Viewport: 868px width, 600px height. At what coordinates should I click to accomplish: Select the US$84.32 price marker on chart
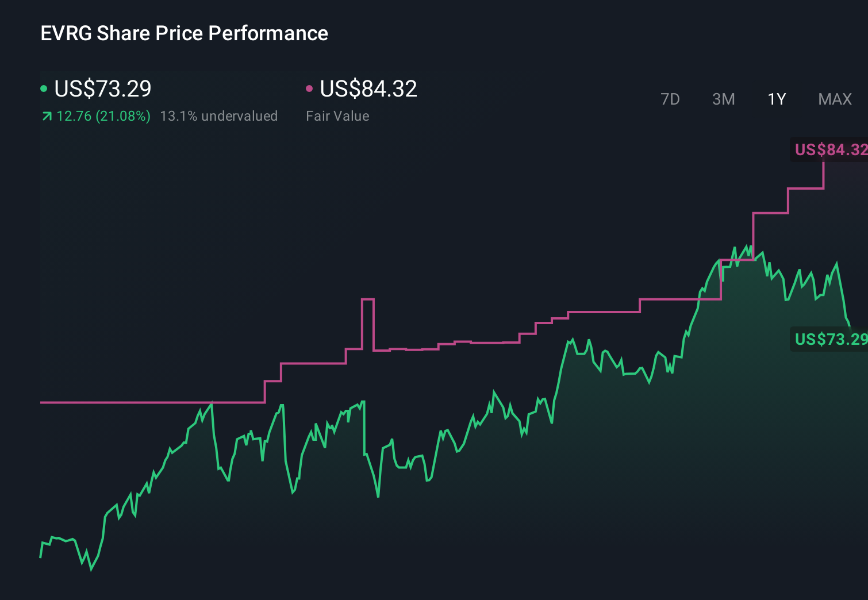tap(830, 150)
